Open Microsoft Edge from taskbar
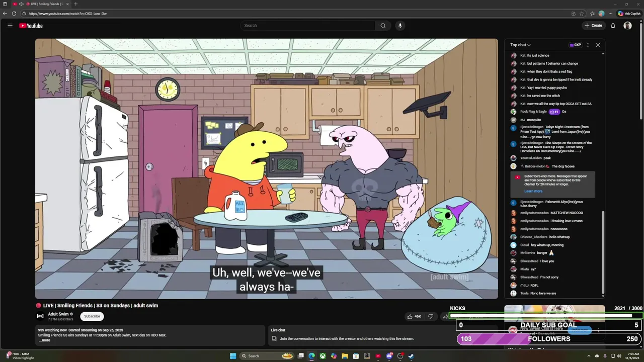The image size is (644, 362). [312, 356]
